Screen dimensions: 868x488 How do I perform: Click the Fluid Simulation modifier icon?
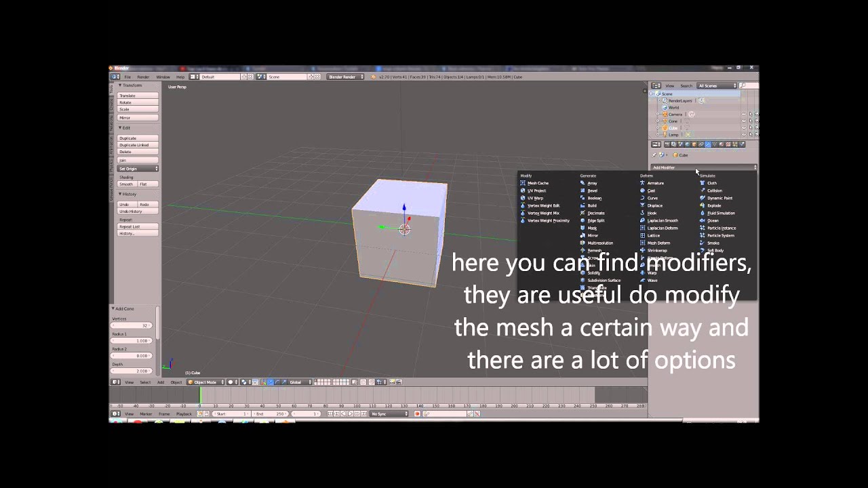703,213
